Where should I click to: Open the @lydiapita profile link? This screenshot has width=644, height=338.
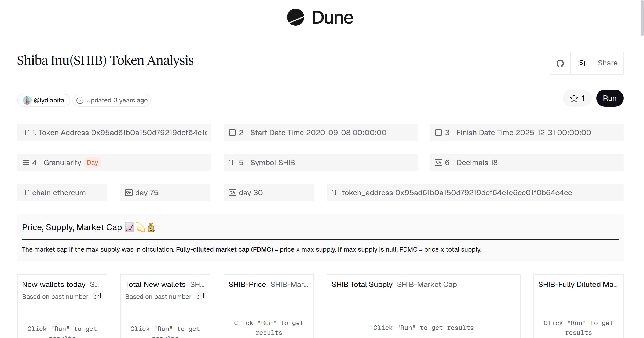(x=49, y=100)
